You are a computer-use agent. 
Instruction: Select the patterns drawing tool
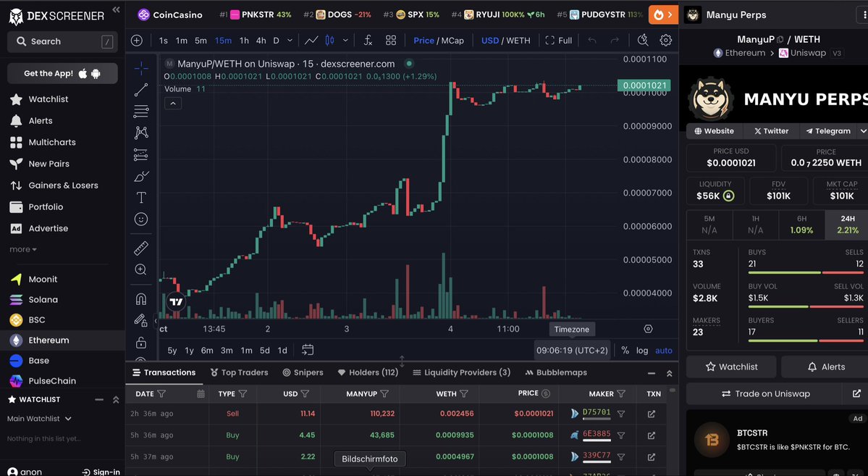[141, 133]
